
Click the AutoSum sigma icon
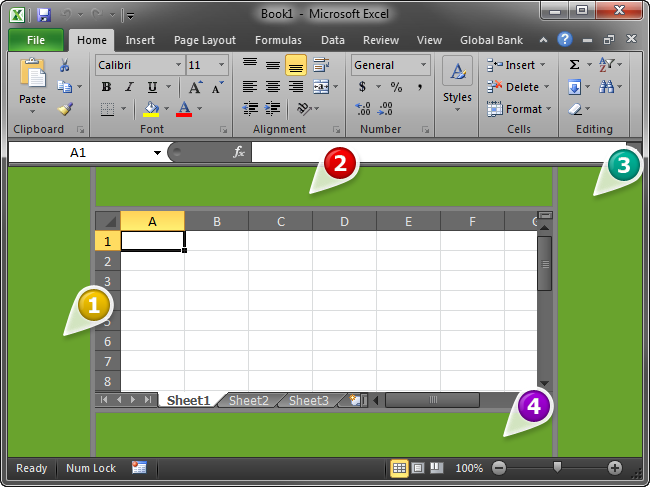[574, 65]
